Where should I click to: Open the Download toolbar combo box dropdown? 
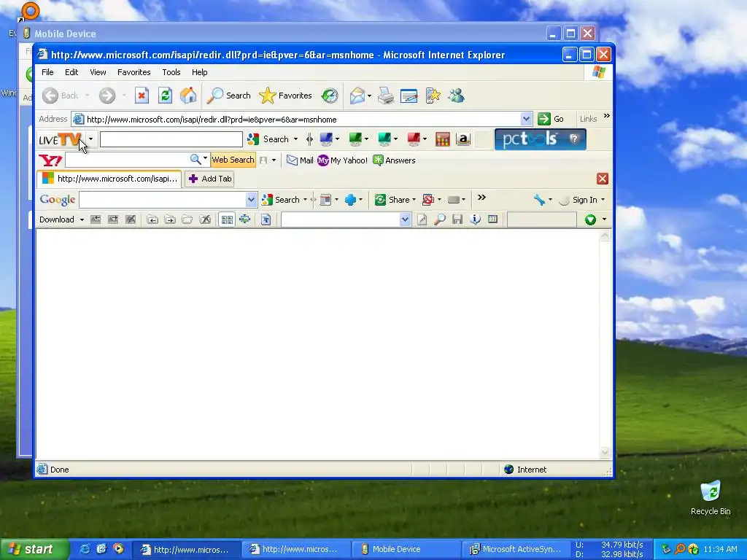click(405, 219)
